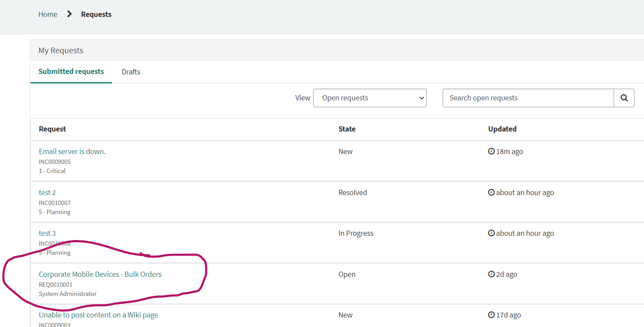Click the clock icon beside 17d ago
This screenshot has height=327, width=644.
click(x=491, y=315)
